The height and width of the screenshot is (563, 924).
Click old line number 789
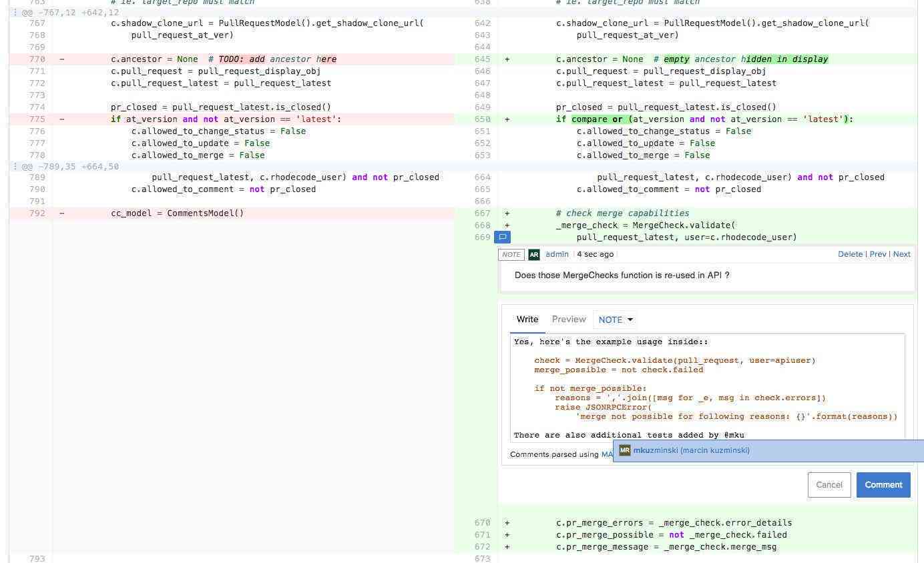point(37,177)
